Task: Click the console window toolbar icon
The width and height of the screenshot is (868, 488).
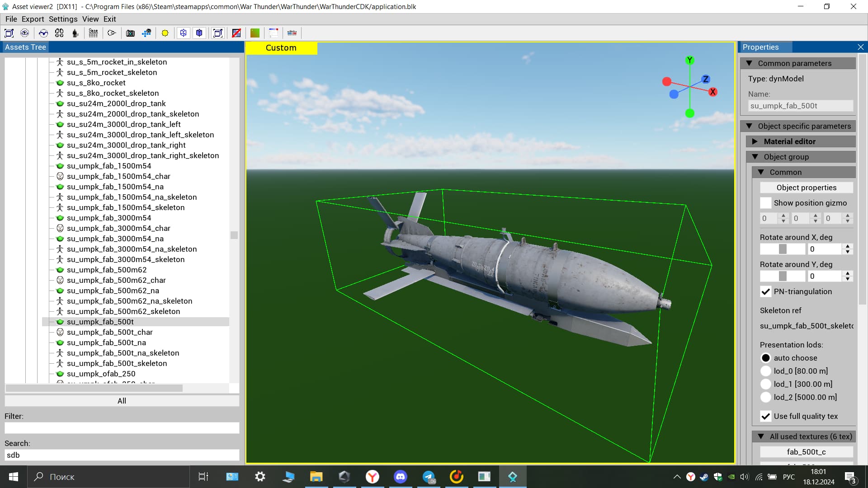Action: [x=274, y=33]
